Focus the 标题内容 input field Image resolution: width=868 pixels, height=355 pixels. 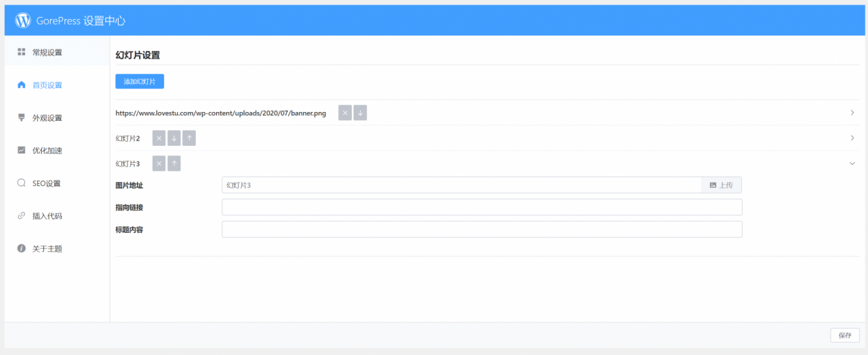coord(482,229)
